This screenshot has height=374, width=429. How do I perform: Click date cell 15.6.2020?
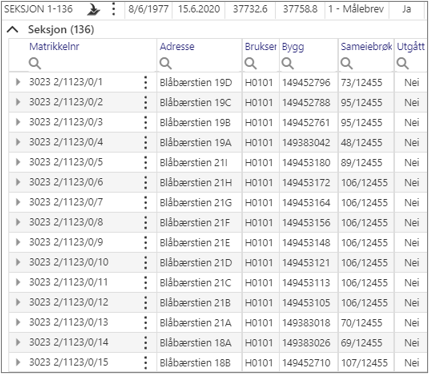coord(199,9)
